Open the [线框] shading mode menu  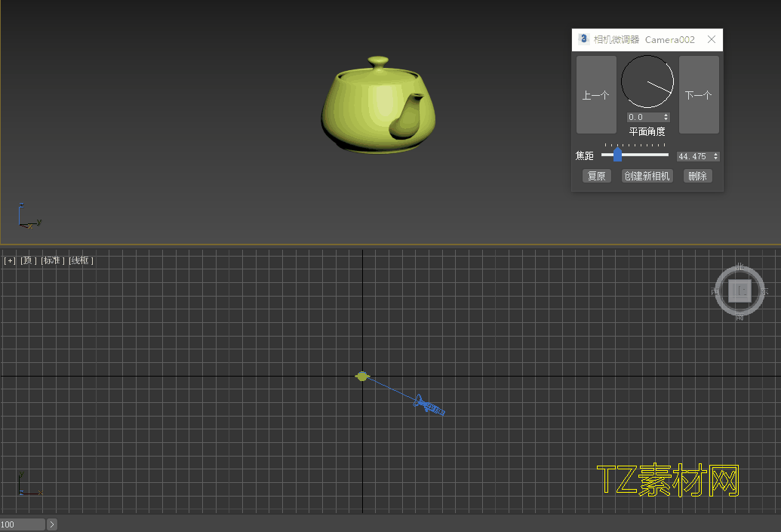pyautogui.click(x=81, y=260)
